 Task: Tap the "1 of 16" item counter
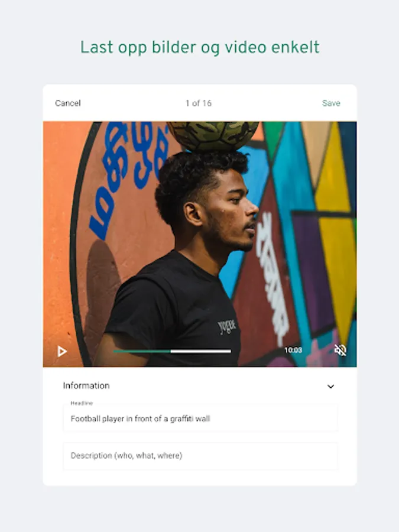199,103
